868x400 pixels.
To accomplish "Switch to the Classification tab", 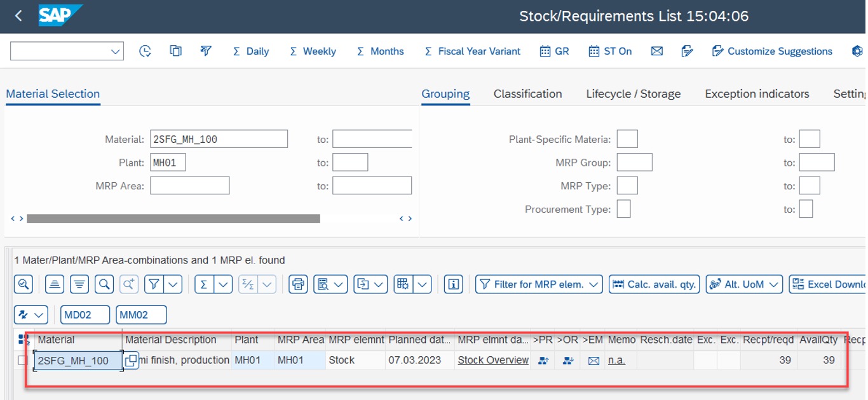I will tap(527, 93).
